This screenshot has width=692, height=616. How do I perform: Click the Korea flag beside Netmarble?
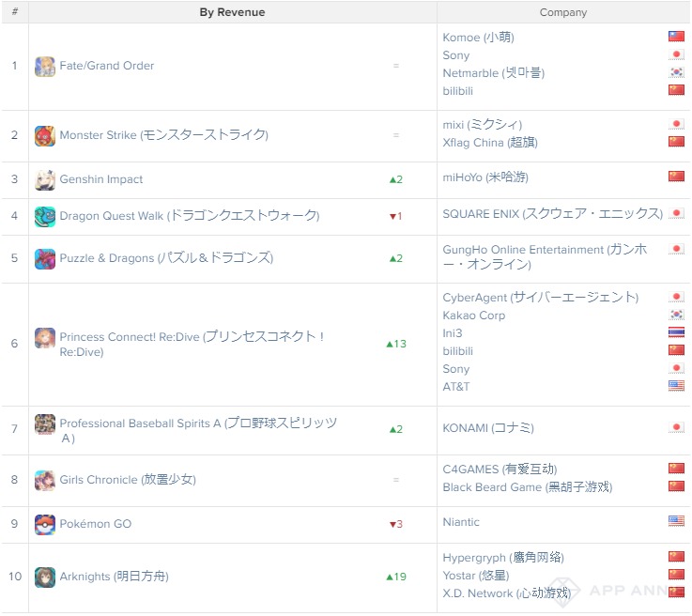click(x=676, y=72)
